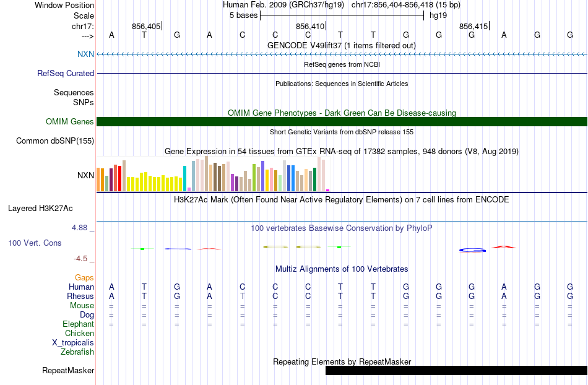Select the Elephant species label
The image size is (588, 385).
tap(78, 324)
